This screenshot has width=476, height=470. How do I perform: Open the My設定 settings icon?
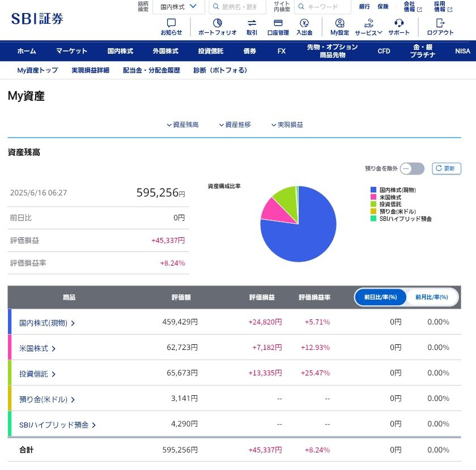pyautogui.click(x=339, y=23)
